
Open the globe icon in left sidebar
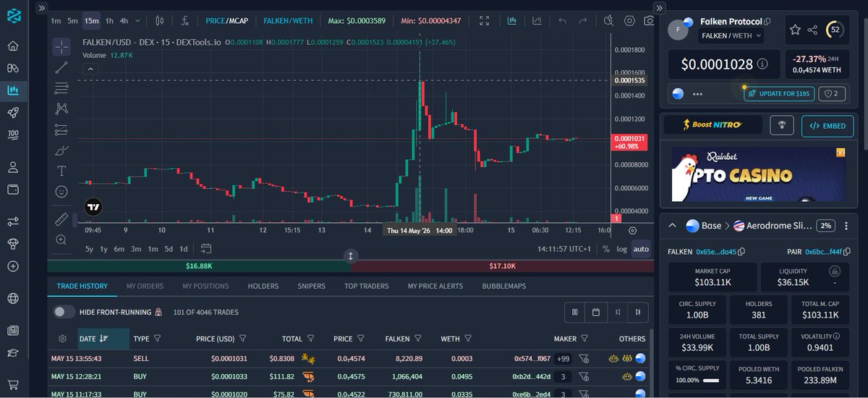pyautogui.click(x=13, y=298)
